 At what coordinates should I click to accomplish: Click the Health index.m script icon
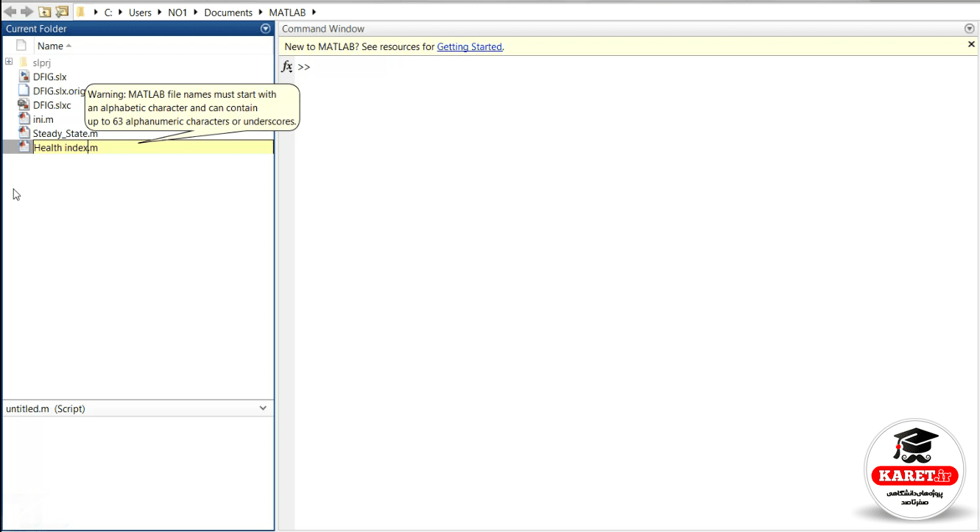24,146
